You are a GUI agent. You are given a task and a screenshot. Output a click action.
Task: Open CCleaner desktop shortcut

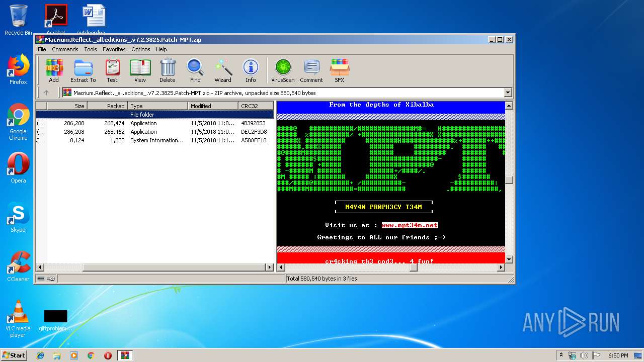18,266
